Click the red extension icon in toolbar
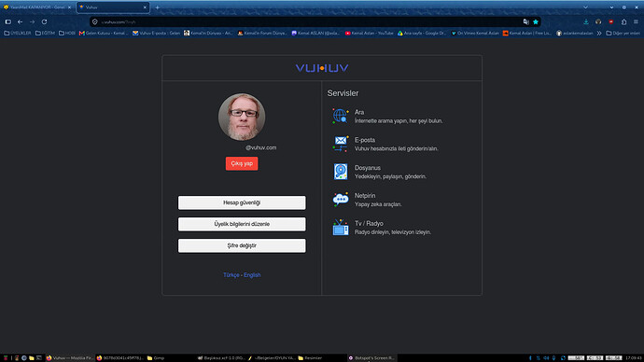This screenshot has height=362, width=644. (611, 21)
